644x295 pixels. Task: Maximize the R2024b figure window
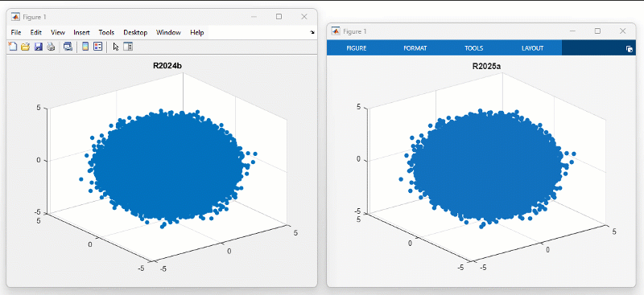pos(279,16)
